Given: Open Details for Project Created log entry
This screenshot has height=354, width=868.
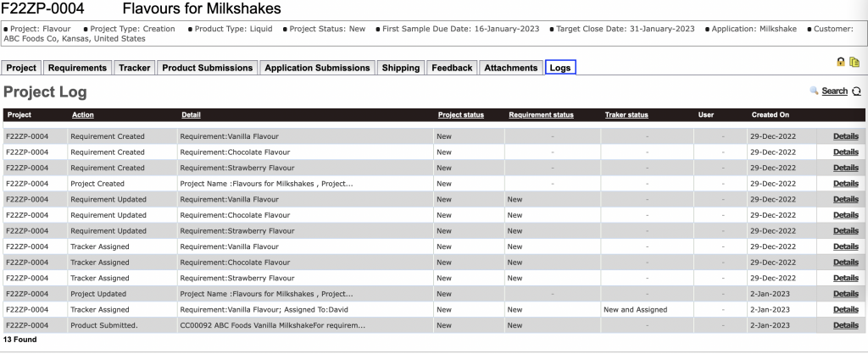Looking at the screenshot, I should (845, 183).
